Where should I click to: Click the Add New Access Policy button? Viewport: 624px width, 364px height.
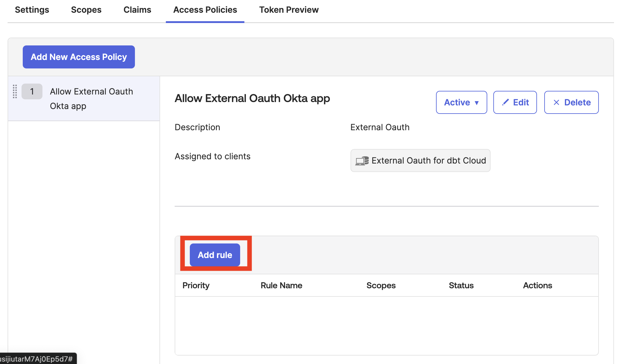point(79,57)
